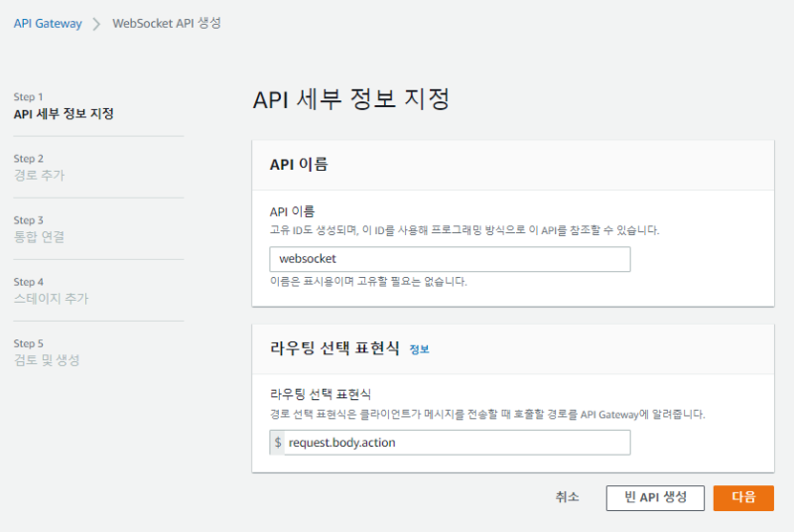Click the 빈 API 생성 button
Screen dimensions: 794x532
(x=654, y=498)
